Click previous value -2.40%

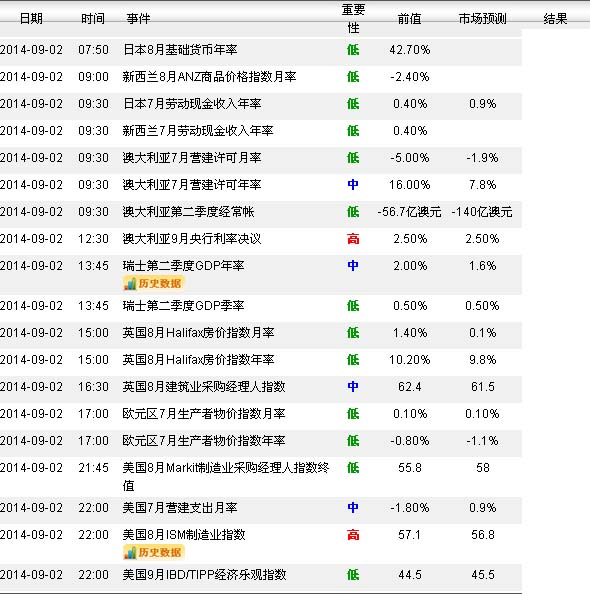(x=409, y=77)
